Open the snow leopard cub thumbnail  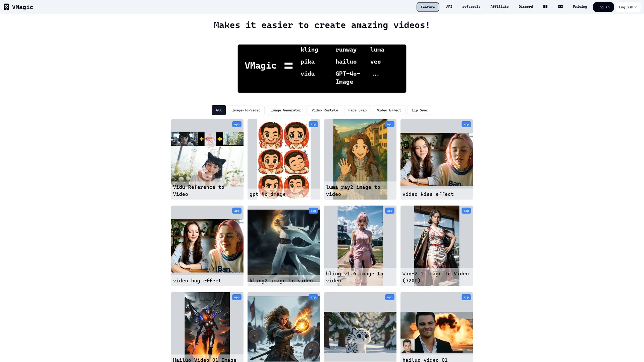pyautogui.click(x=360, y=327)
